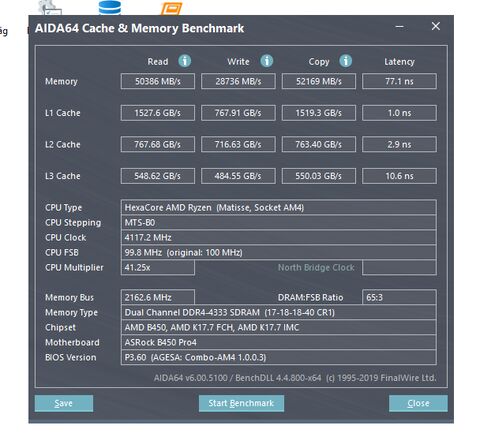Image resolution: width=480 pixels, height=444 pixels.
Task: Click Chipset field AMD B450
Action: [279, 328]
